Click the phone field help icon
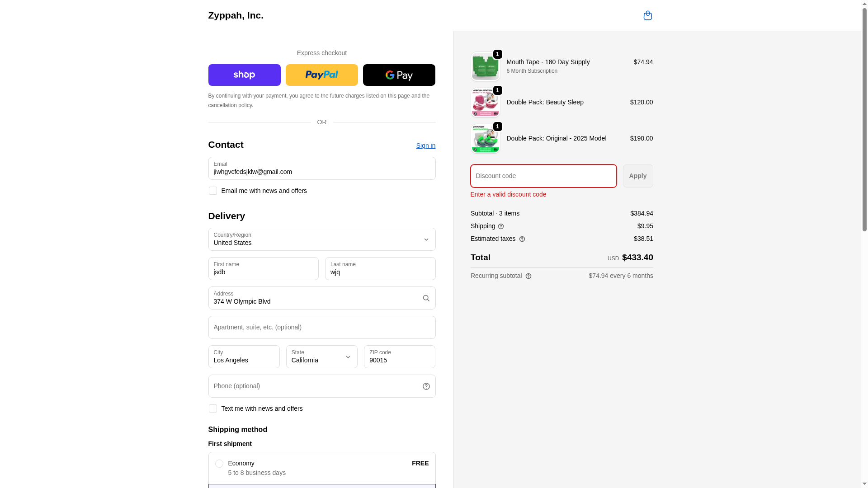 click(x=426, y=386)
